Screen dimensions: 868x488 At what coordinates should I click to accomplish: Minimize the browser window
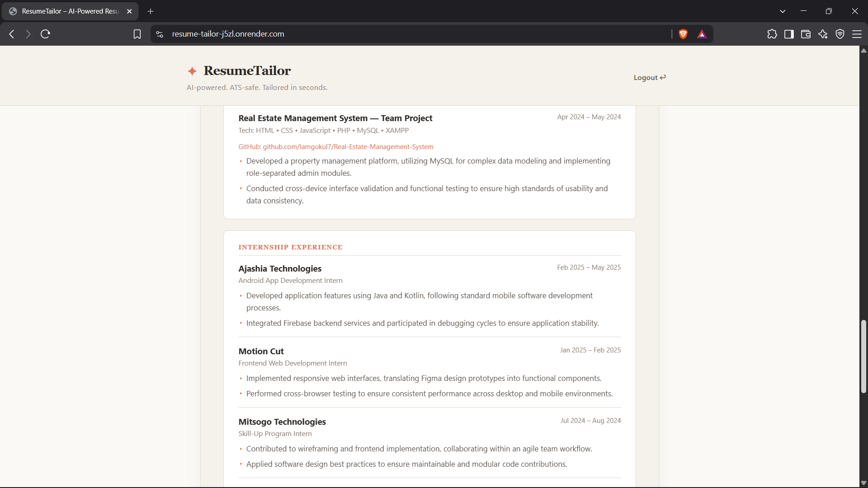pos(803,11)
